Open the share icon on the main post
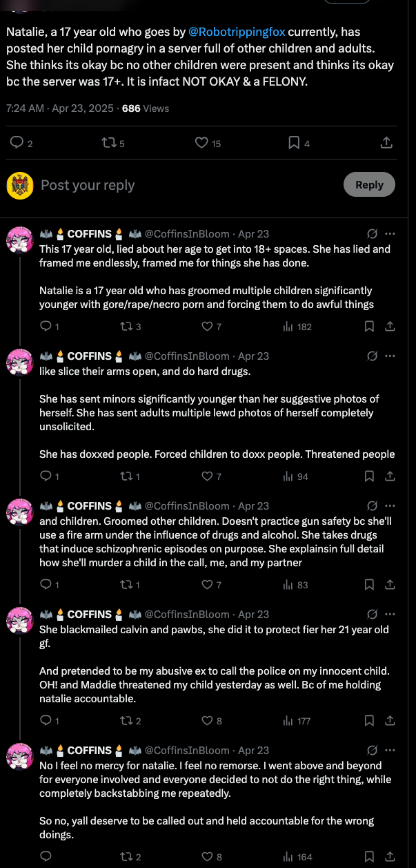The image size is (416, 868). pos(386,143)
